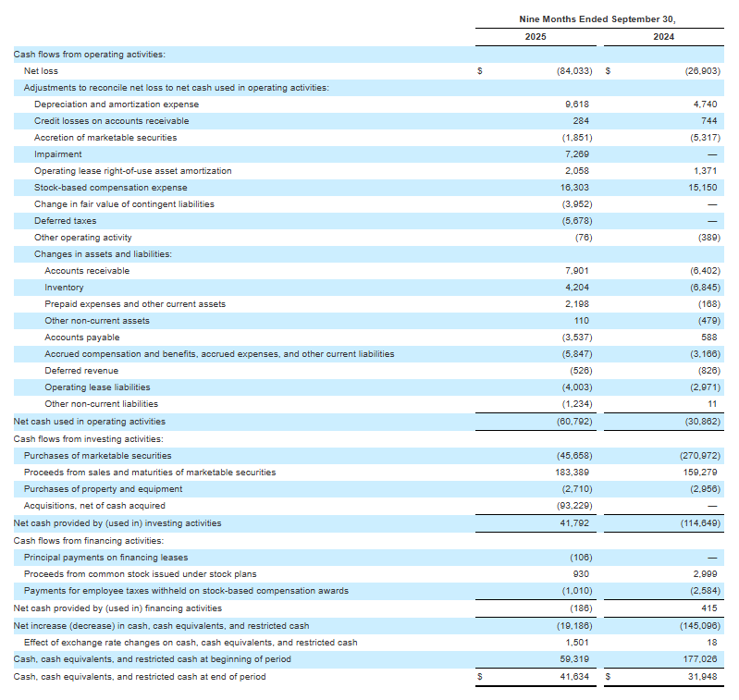This screenshot has width=739, height=700.
Task: Click the "Nine Months Ended September 30," header
Action: coord(598,18)
